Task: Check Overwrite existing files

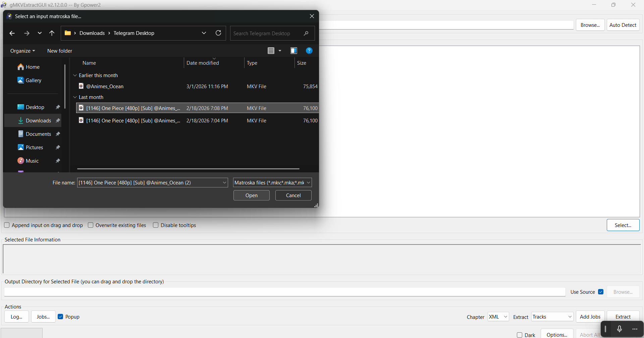Action: tap(91, 225)
